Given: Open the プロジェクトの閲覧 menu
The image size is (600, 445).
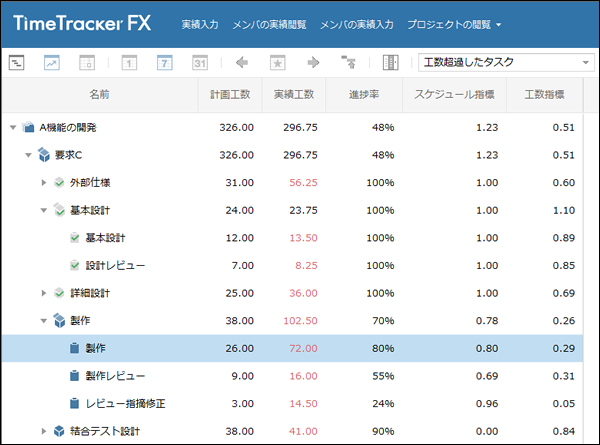Looking at the screenshot, I should point(454,25).
